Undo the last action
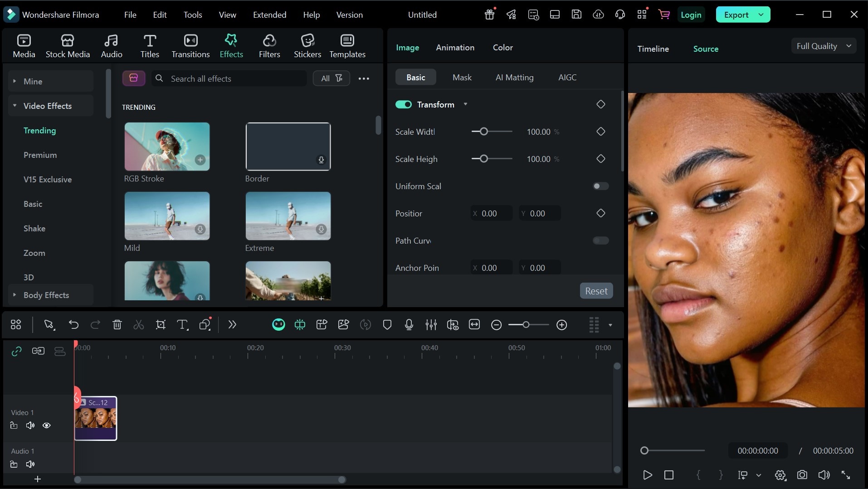Screen dimensions: 868x489 [73, 325]
